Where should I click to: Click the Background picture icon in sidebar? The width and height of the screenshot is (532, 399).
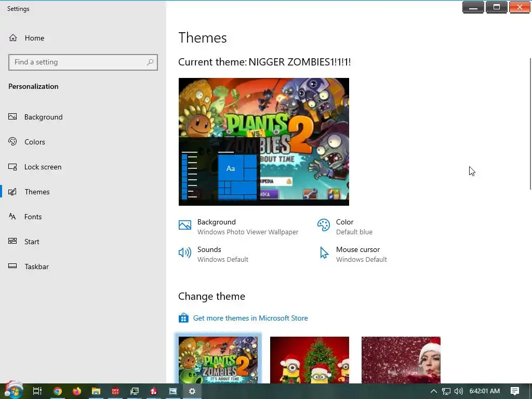coord(12,117)
